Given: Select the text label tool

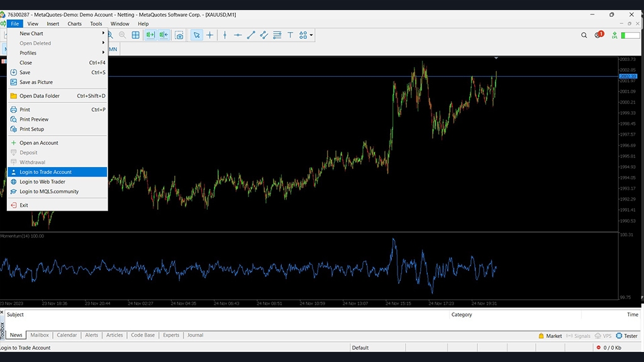Looking at the screenshot, I should point(291,35).
